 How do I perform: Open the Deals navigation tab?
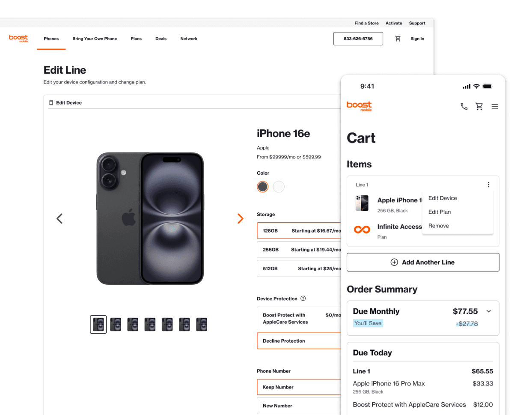pyautogui.click(x=161, y=39)
